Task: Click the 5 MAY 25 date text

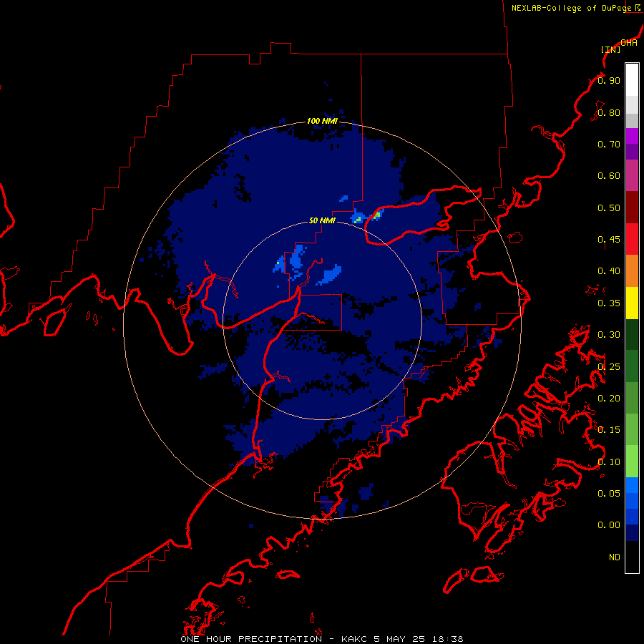Action: click(x=399, y=639)
